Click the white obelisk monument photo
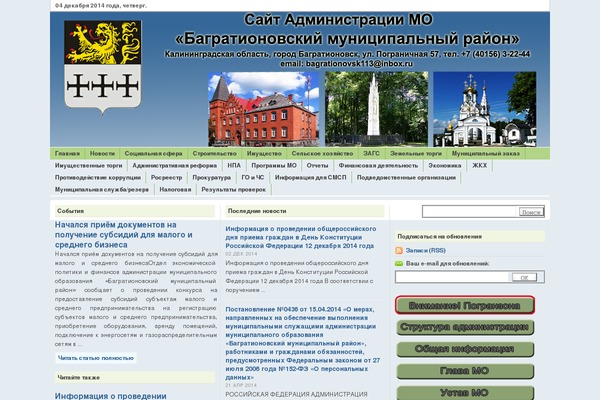This screenshot has width=600, height=400. 376,109
